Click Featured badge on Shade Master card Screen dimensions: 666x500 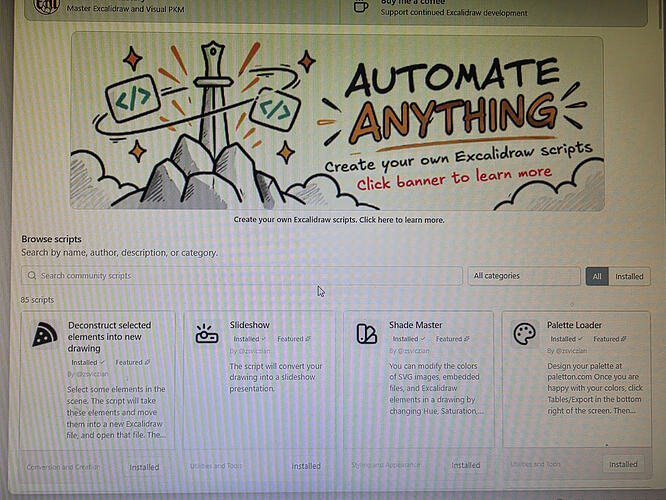(x=453, y=339)
